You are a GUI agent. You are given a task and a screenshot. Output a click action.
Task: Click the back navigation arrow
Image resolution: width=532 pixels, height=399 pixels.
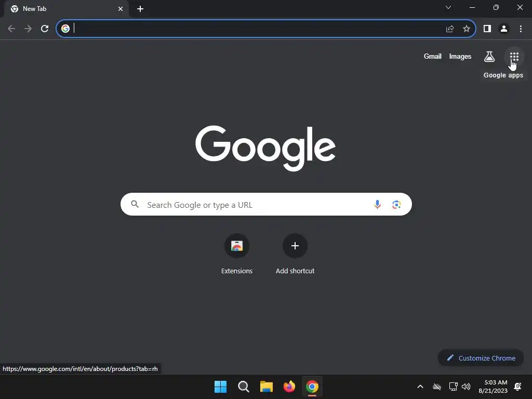11,29
